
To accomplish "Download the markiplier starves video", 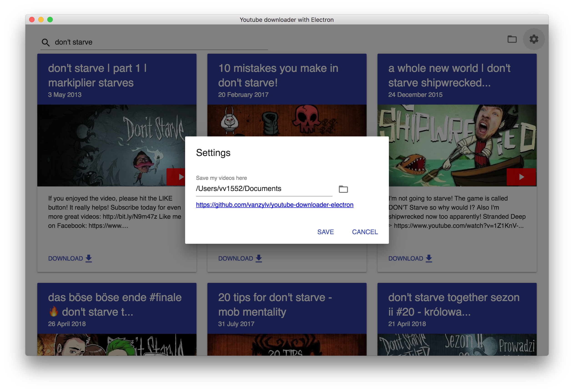I will 70,258.
